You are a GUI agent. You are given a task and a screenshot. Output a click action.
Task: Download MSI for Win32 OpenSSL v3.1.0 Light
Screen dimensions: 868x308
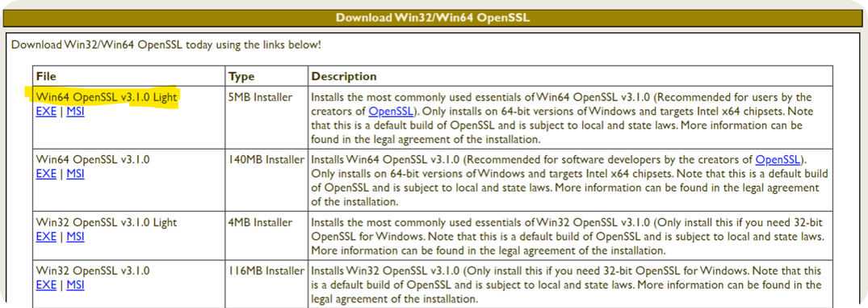pos(75,237)
